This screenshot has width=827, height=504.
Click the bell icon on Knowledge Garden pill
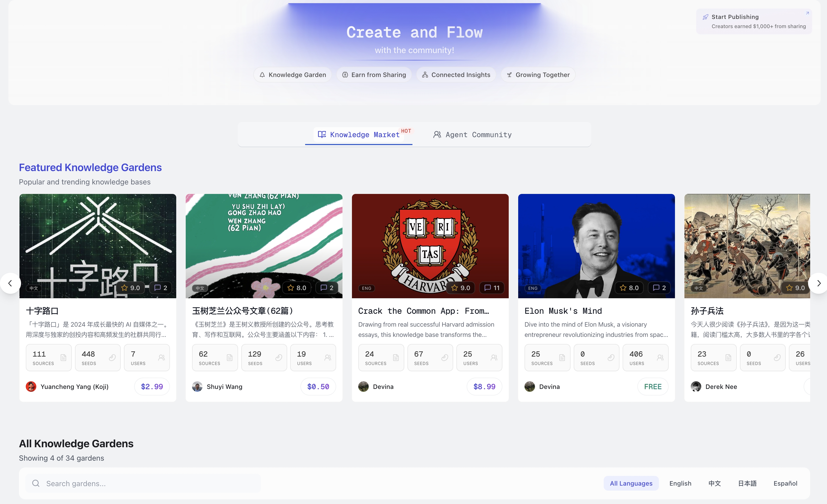pos(262,75)
